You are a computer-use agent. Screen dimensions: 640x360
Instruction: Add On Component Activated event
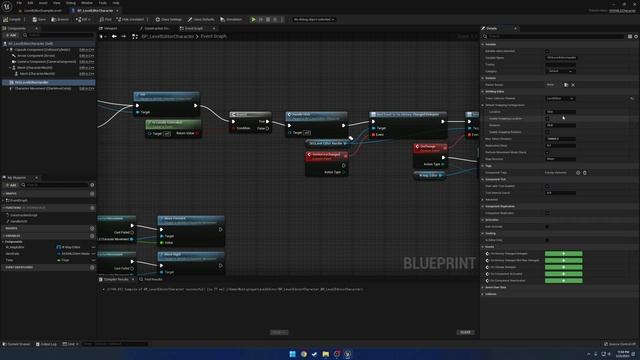click(564, 274)
